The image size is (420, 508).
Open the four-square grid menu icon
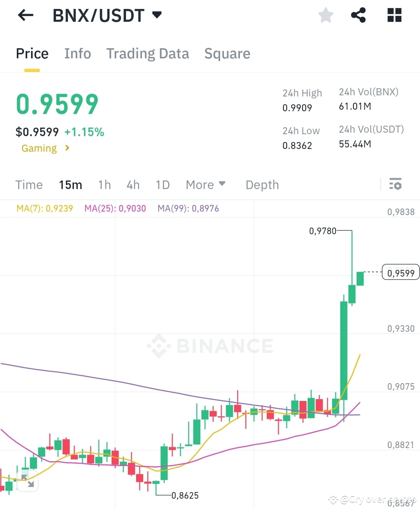point(394,15)
